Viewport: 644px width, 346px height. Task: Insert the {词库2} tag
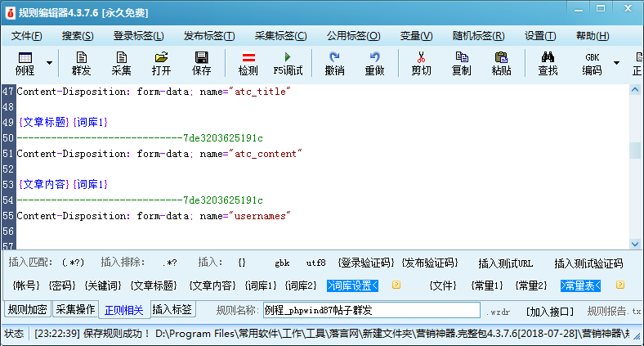pyautogui.click(x=301, y=285)
